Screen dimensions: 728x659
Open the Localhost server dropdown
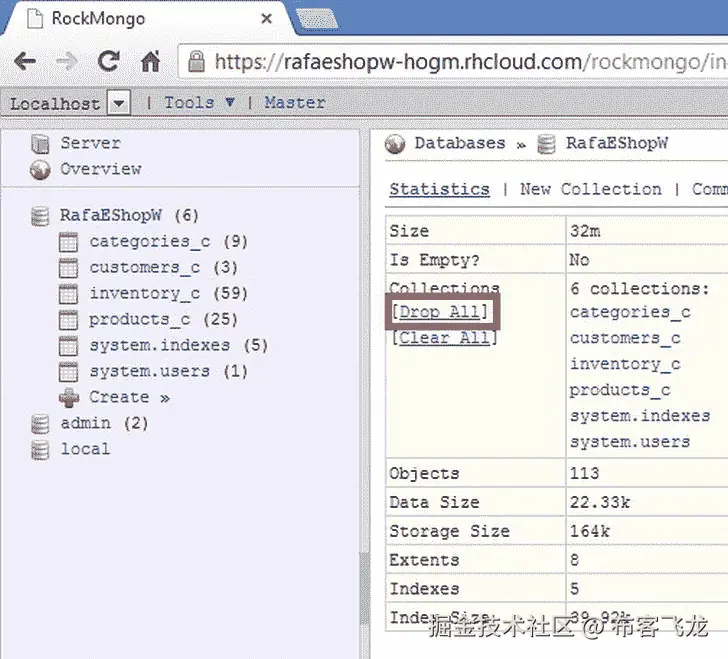119,103
